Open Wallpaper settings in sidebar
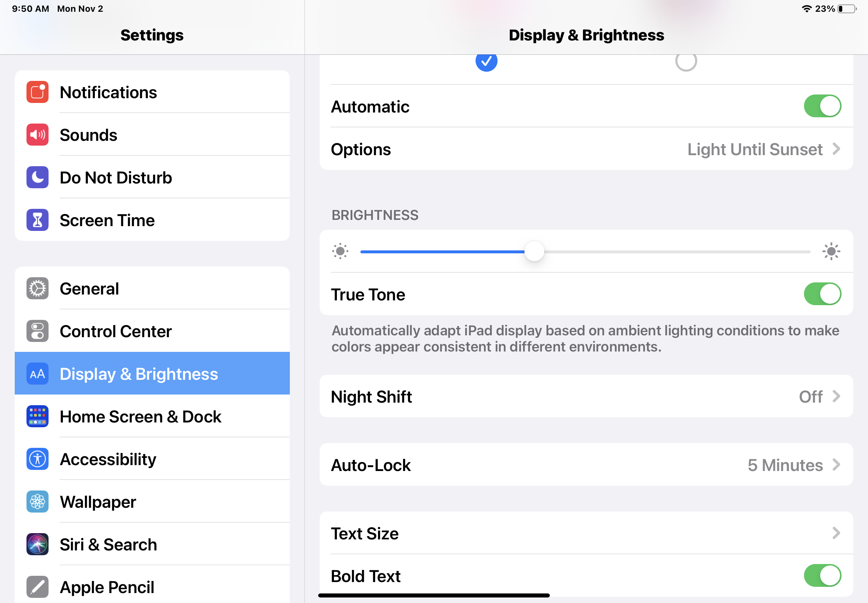 [98, 502]
